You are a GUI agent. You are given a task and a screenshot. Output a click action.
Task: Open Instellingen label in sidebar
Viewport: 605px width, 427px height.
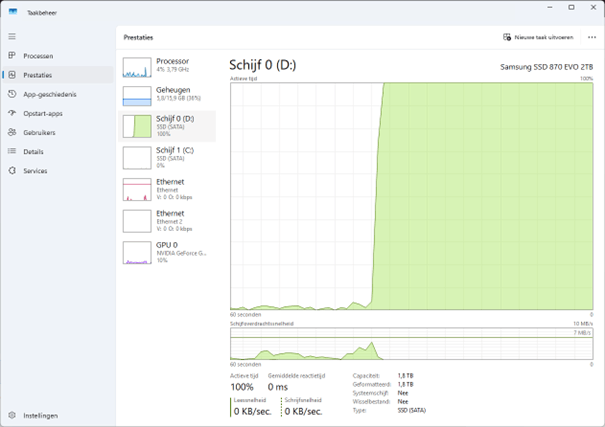41,415
